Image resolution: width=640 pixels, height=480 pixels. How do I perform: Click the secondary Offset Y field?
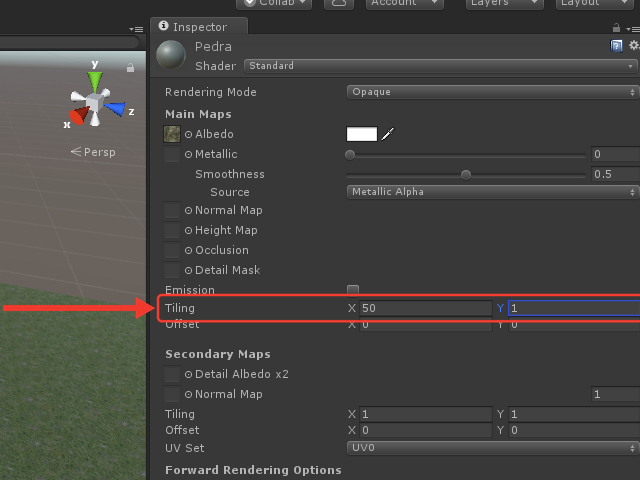(574, 431)
